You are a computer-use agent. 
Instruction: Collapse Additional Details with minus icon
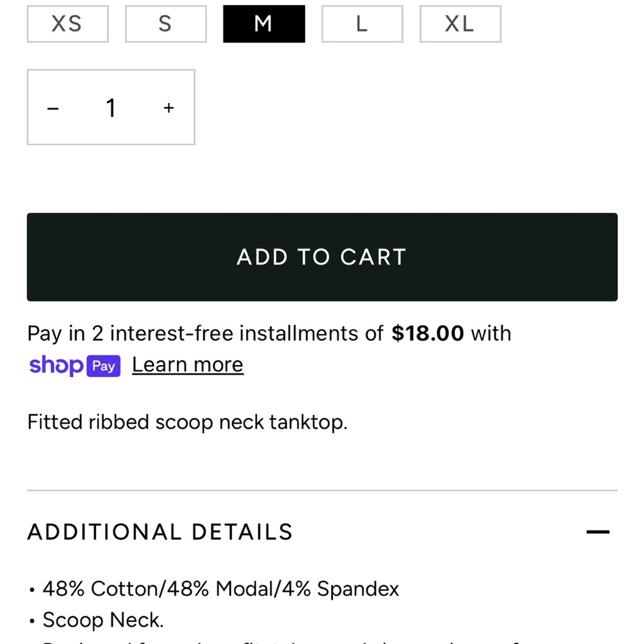[598, 532]
